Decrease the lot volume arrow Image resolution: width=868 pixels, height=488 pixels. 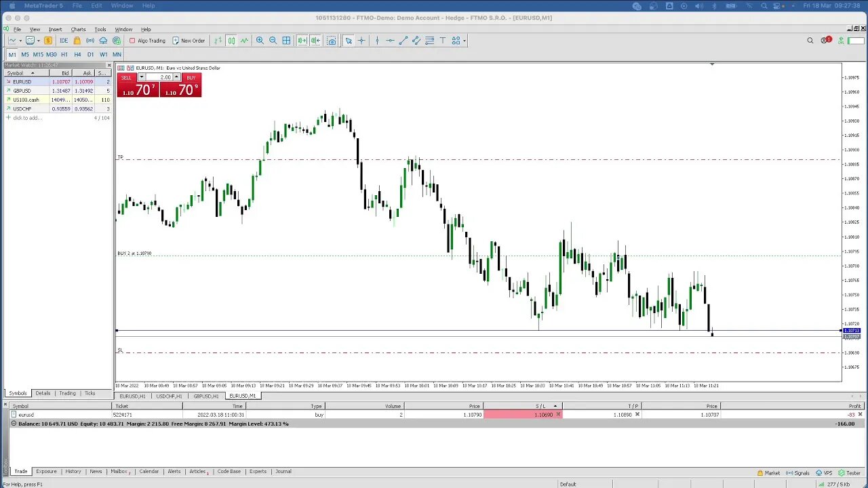click(141, 77)
